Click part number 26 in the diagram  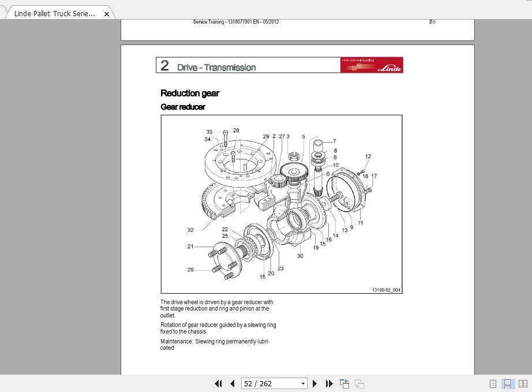pos(190,270)
